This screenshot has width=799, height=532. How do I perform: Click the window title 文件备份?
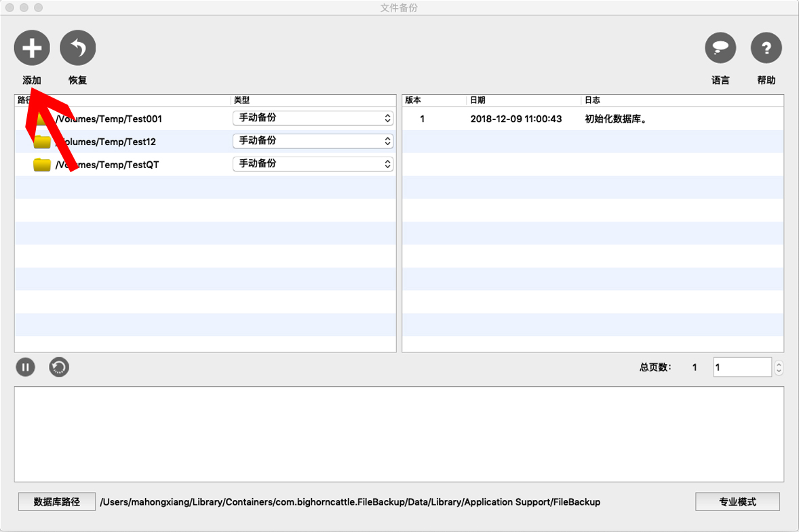pyautogui.click(x=399, y=7)
